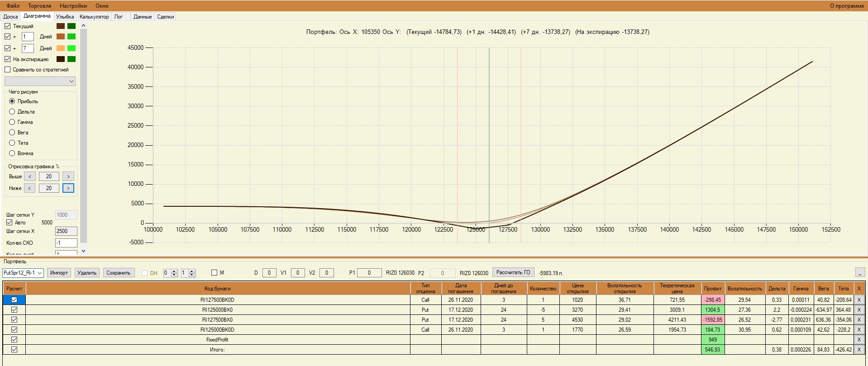Click the spinner arrows next to the DH value 1
This screenshot has height=366, width=868.
tap(192, 273)
